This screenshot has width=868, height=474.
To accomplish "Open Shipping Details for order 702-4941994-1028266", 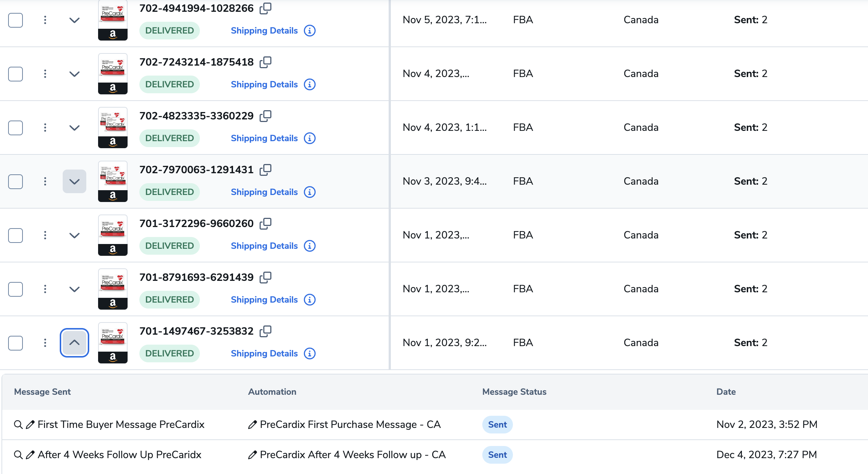I will pos(264,31).
